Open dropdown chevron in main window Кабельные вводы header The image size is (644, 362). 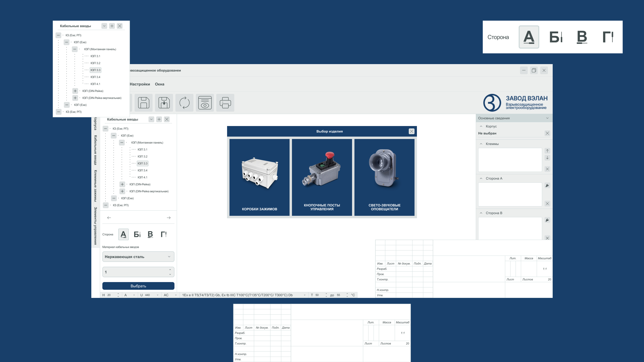pyautogui.click(x=151, y=119)
